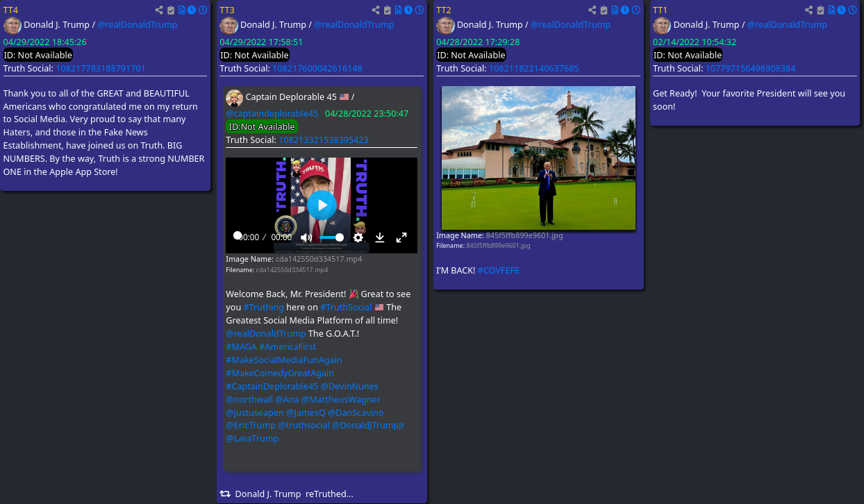
Task: Expand the video to fullscreen
Action: [x=401, y=237]
